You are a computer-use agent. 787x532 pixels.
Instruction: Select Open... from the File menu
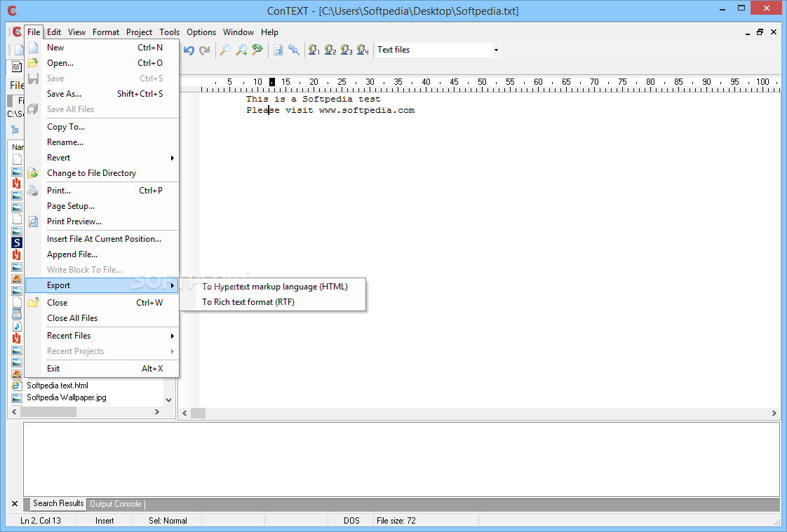point(102,63)
